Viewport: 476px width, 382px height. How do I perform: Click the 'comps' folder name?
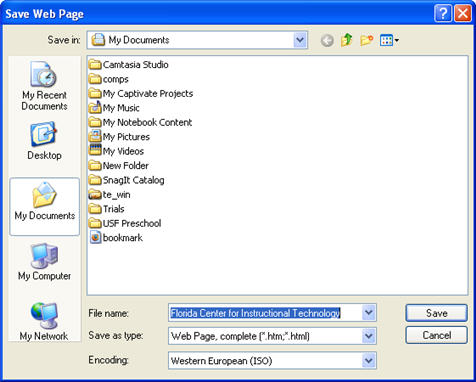(115, 80)
